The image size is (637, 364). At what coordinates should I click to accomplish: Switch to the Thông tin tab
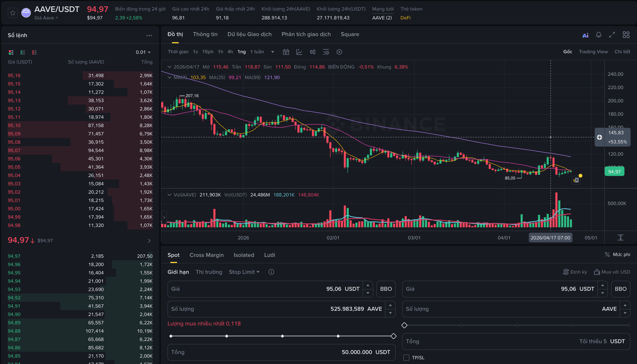point(205,34)
